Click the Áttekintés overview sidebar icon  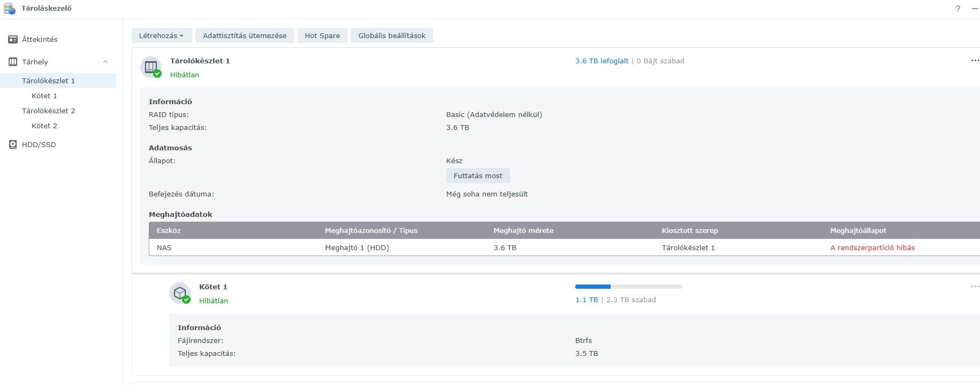[x=13, y=40]
